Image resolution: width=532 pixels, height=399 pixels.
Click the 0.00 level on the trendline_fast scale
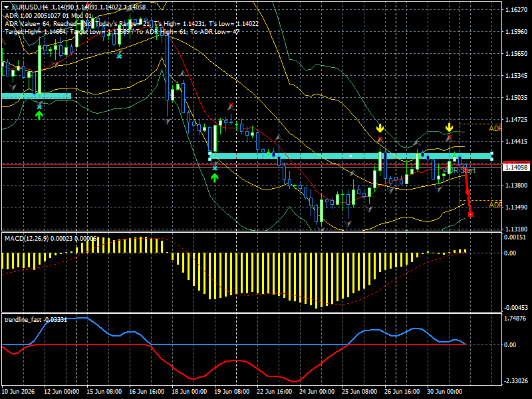tap(510, 344)
